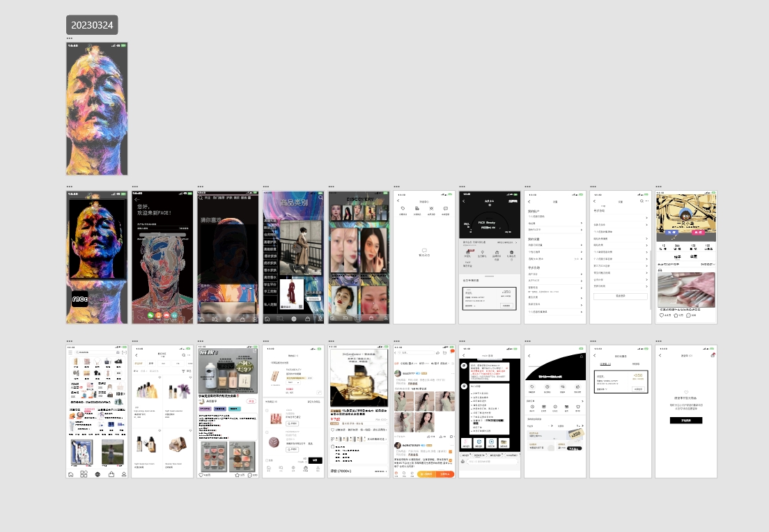Expand coupon details arrow on membership ¥350 coupon

[475, 306]
